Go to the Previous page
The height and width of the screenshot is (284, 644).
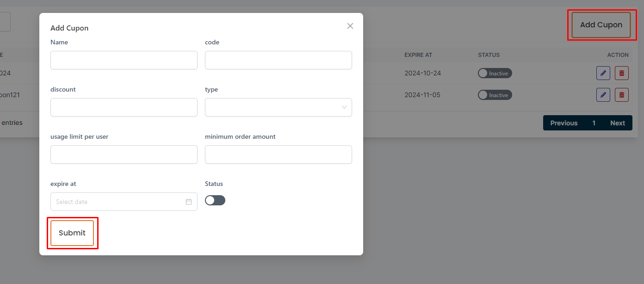[x=563, y=123]
